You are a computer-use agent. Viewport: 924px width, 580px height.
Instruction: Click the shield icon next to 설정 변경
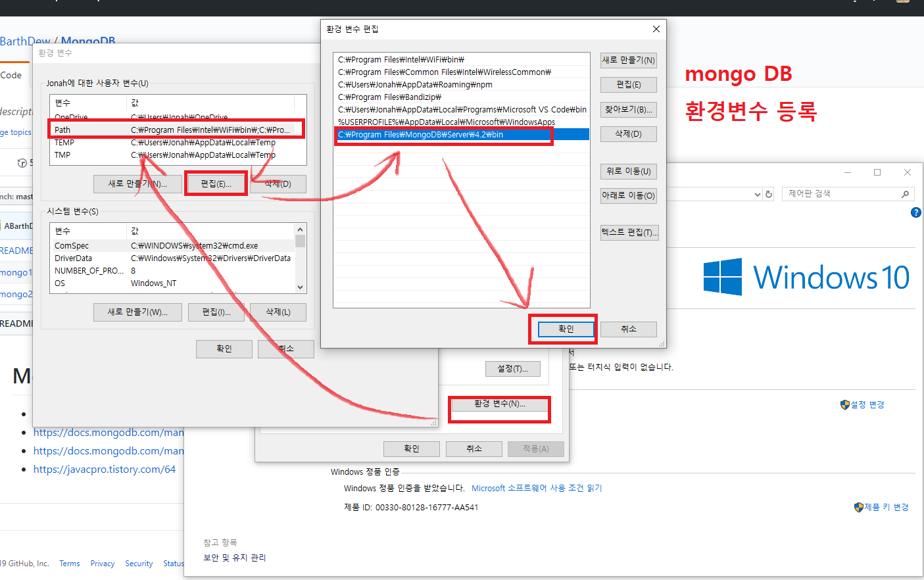(x=845, y=404)
